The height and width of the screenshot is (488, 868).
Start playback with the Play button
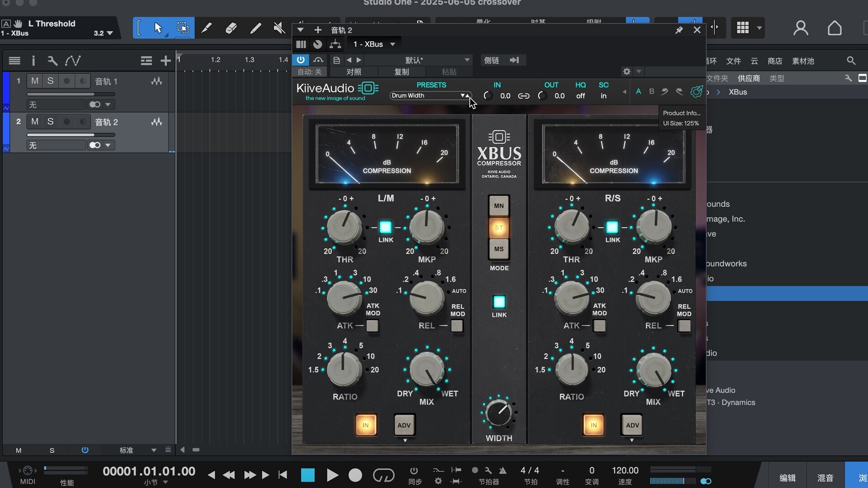click(332, 475)
